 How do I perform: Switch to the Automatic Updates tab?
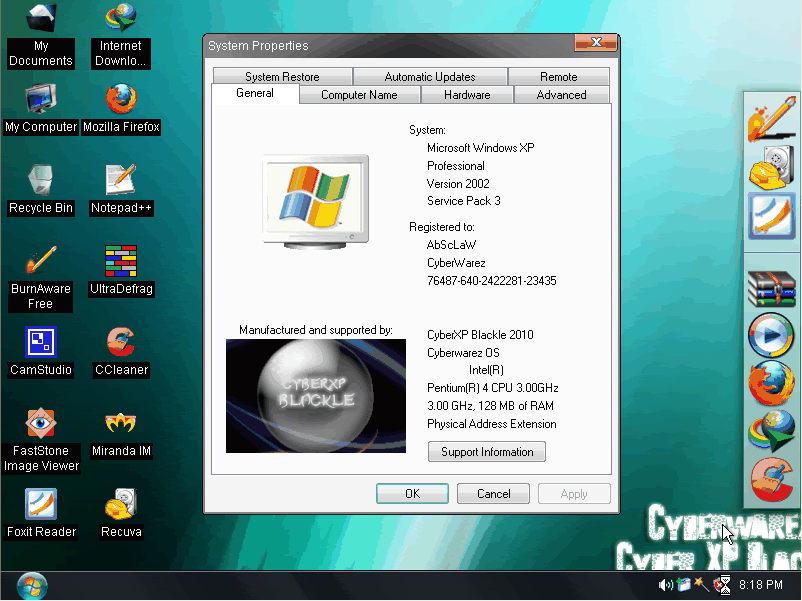[x=430, y=77]
